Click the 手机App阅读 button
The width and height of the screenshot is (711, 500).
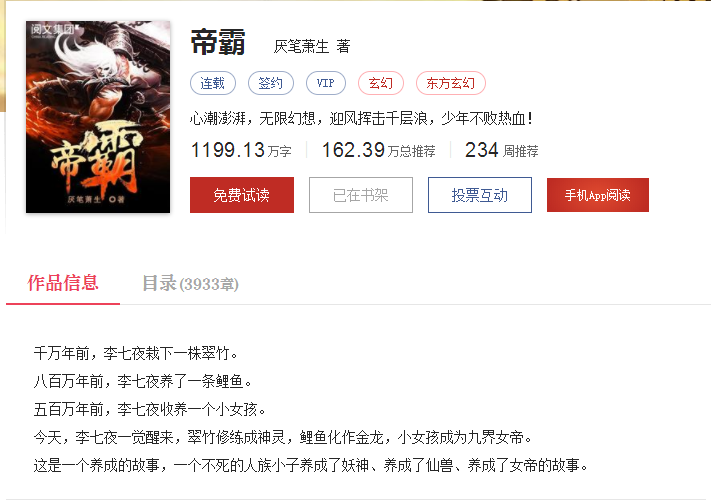[x=598, y=195]
